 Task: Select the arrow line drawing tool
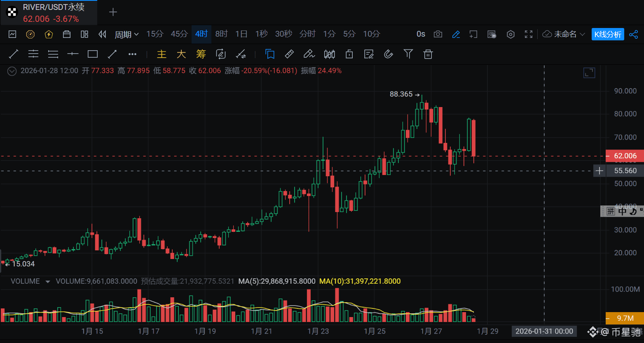click(112, 54)
